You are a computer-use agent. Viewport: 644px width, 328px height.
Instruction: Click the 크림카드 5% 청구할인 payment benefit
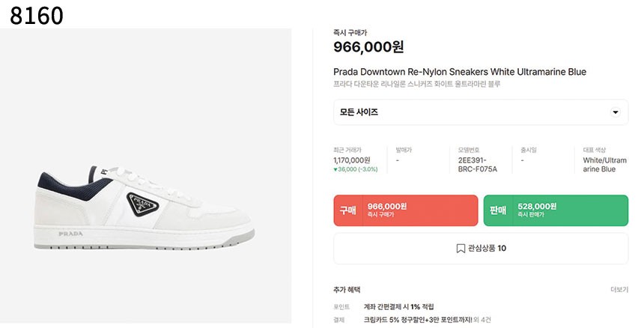point(418,320)
